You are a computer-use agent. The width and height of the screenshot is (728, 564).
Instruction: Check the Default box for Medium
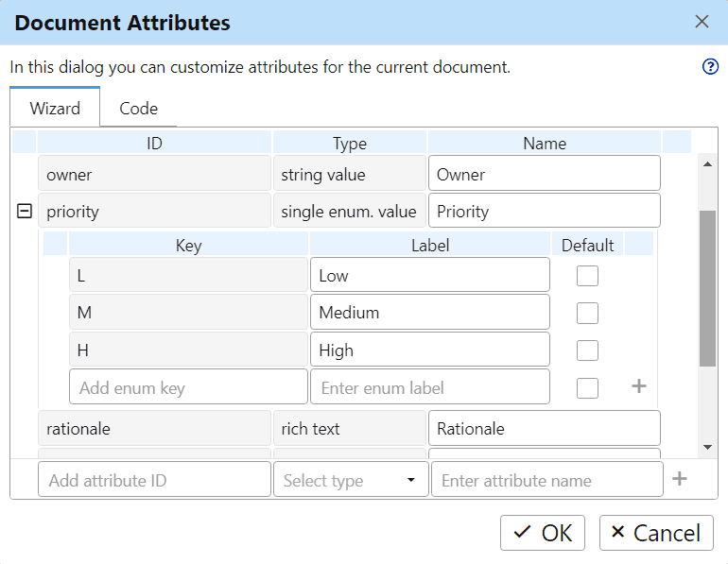coord(587,313)
